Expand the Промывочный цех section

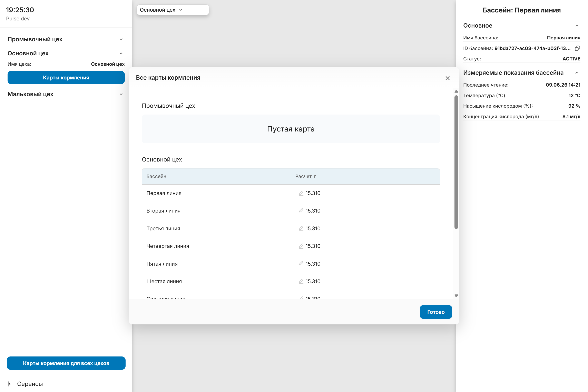tap(66, 39)
